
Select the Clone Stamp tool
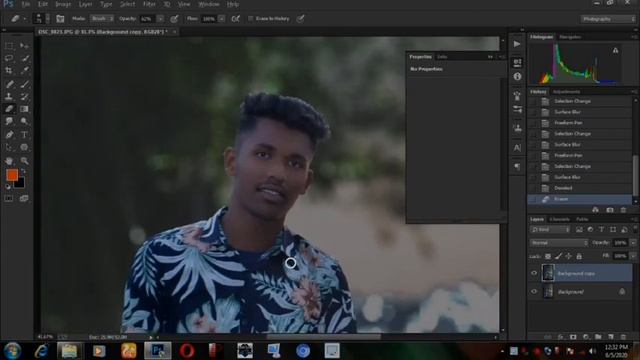coord(9,97)
